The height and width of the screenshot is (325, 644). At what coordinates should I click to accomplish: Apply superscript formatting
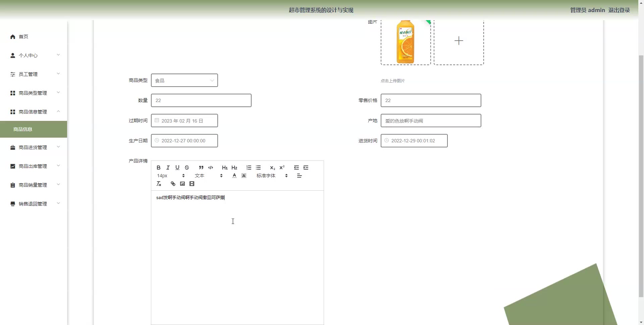[x=282, y=168]
